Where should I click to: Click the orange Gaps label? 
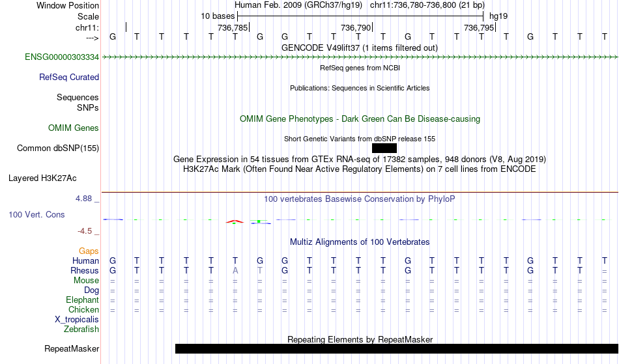tap(89, 251)
